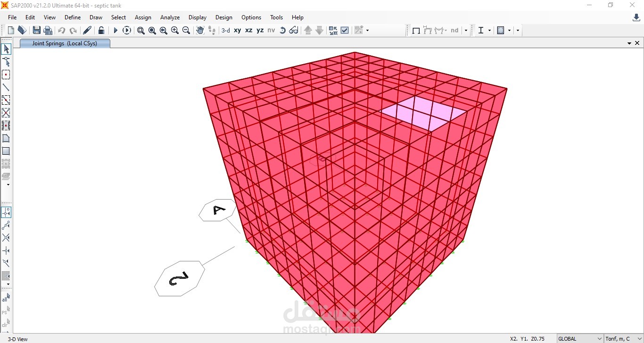Open the Assign menu
Viewport: 644px width, 343px height.
click(x=143, y=17)
